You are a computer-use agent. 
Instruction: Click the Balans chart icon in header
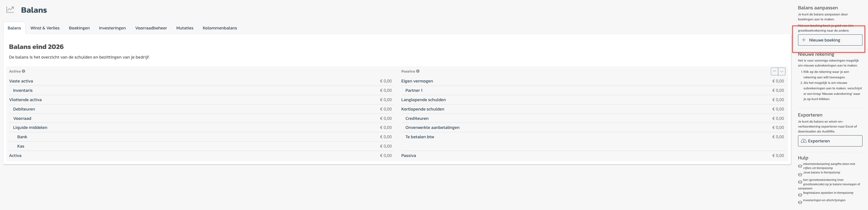[x=10, y=10]
